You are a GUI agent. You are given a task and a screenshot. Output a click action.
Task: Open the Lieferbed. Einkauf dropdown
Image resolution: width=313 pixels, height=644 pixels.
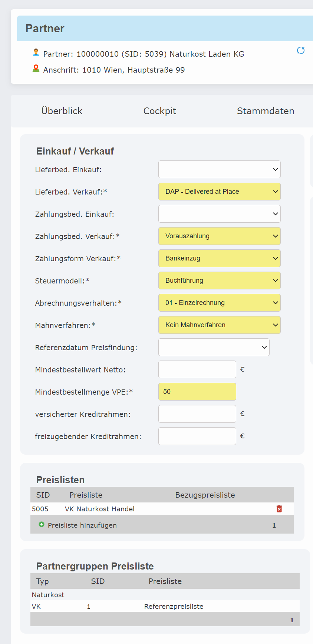[219, 169]
